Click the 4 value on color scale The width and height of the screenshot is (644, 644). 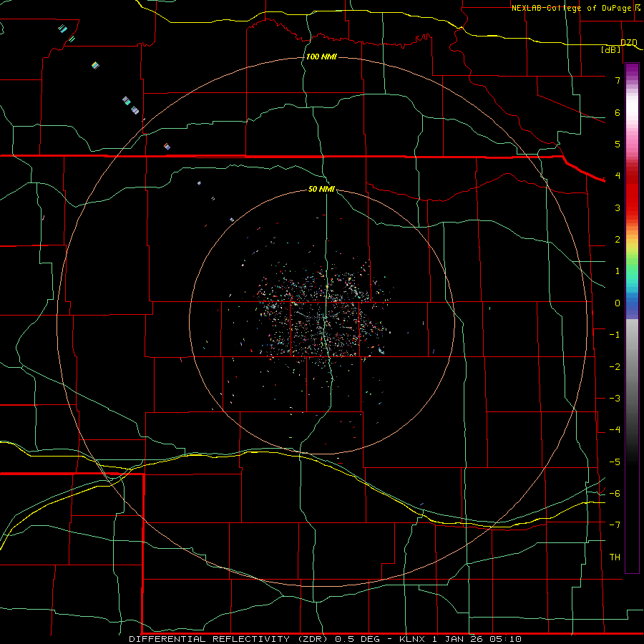[x=618, y=176]
